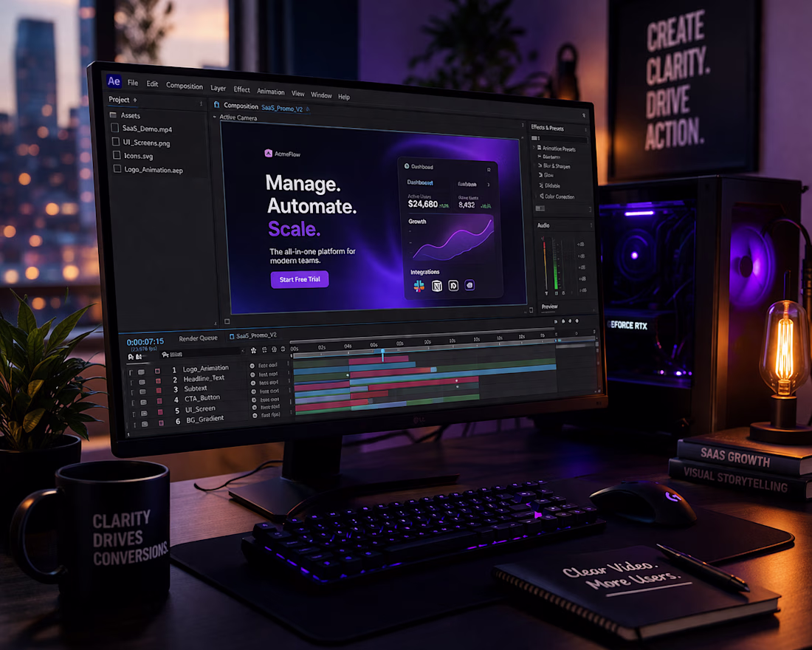The height and width of the screenshot is (650, 812).
Task: Switch to the Render Queue tab
Action: tap(198, 338)
